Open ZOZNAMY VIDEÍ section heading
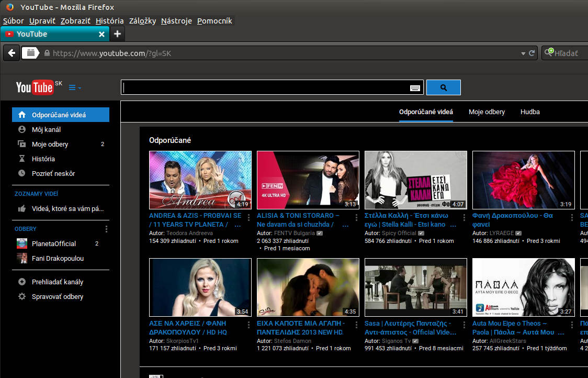588x378 pixels. [37, 194]
